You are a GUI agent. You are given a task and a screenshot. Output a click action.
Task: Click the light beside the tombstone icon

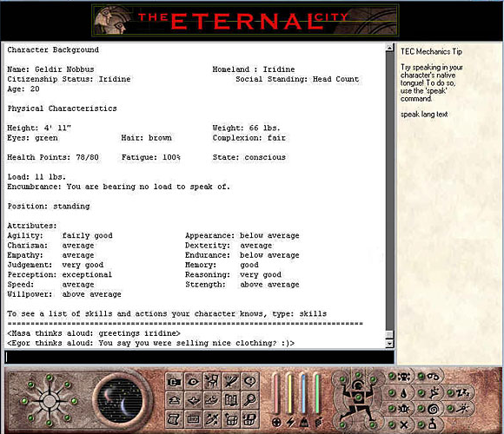click(x=421, y=424)
